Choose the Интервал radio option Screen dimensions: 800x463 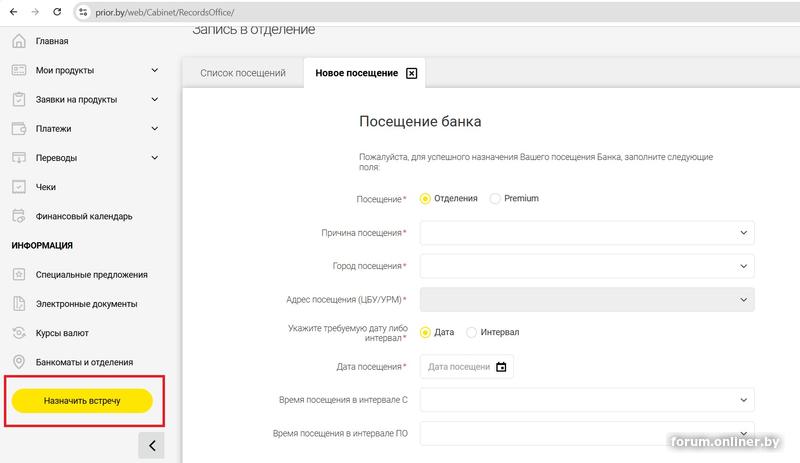[472, 332]
